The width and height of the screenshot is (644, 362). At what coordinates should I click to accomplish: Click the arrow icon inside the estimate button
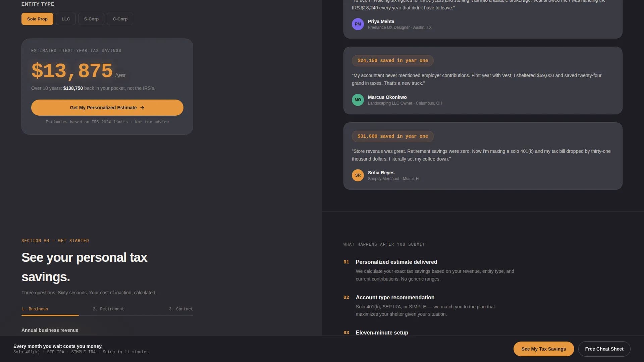pos(143,108)
